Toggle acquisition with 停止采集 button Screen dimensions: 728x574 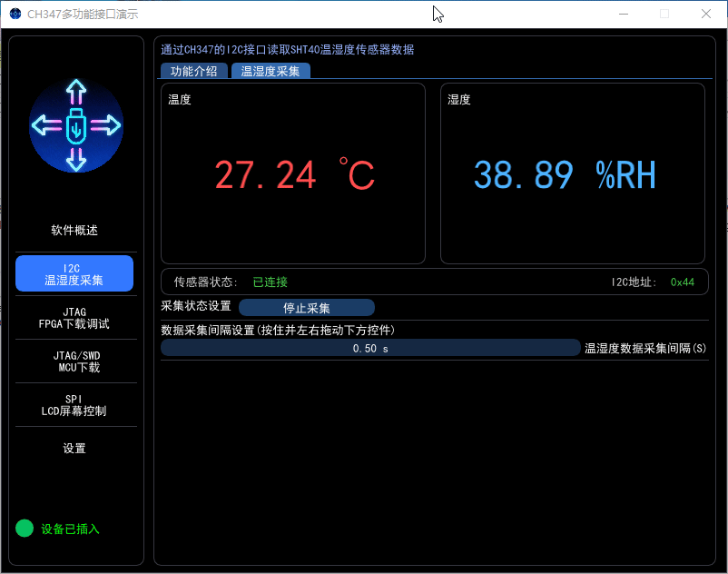pos(307,307)
